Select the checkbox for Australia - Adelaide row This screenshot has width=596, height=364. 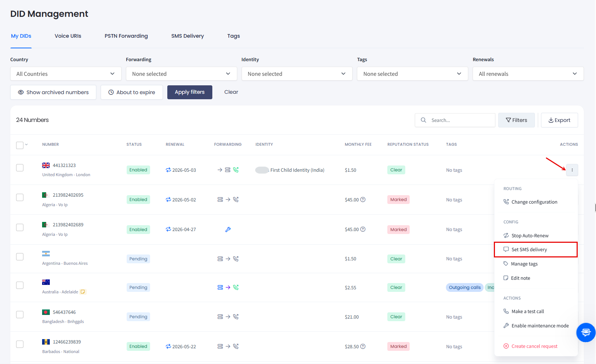click(20, 285)
